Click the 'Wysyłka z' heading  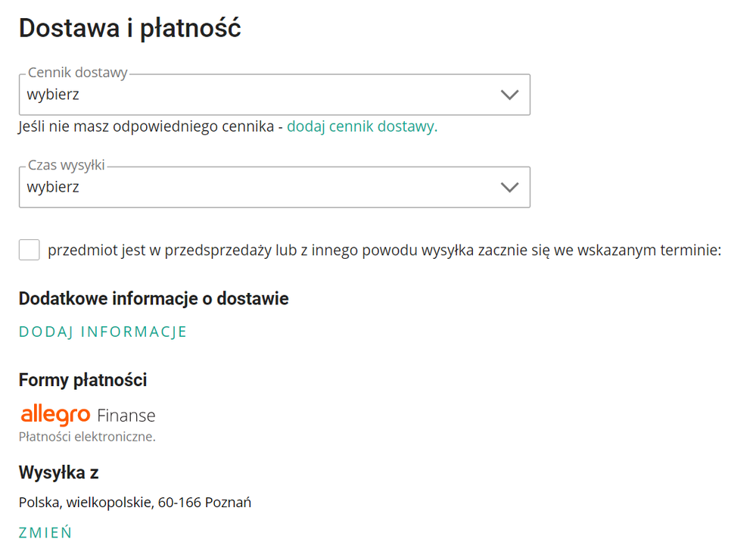[59, 472]
